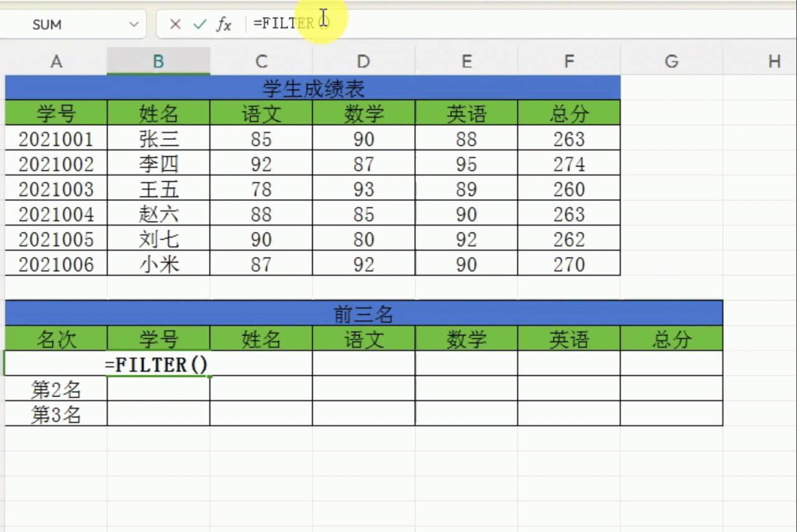Expand the Name Box dropdown arrow
This screenshot has height=532, width=797.
click(133, 24)
